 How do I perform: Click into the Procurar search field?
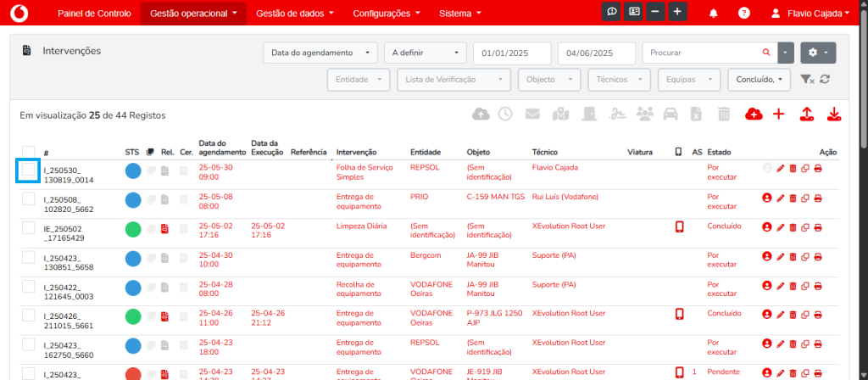click(x=702, y=53)
